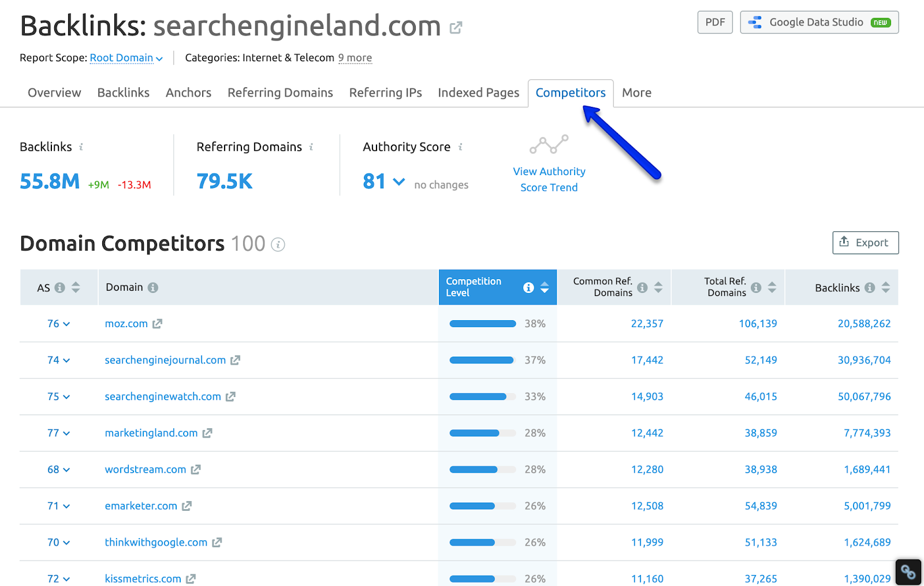The height and width of the screenshot is (586, 924).
Task: Click the Backlinks column info icon
Action: [x=870, y=288]
